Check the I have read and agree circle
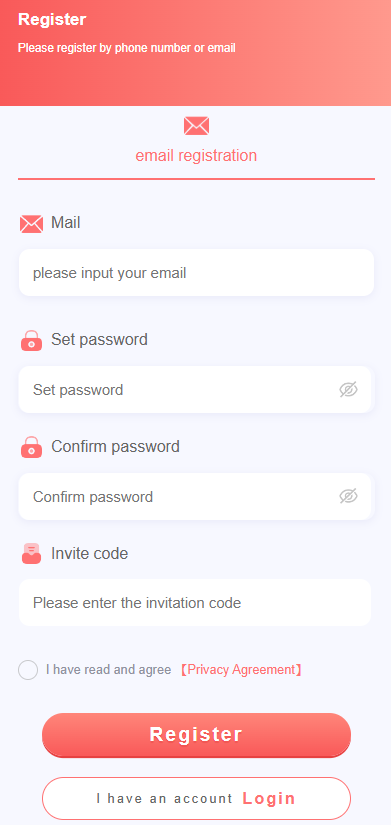This screenshot has width=391, height=825. coord(28,670)
